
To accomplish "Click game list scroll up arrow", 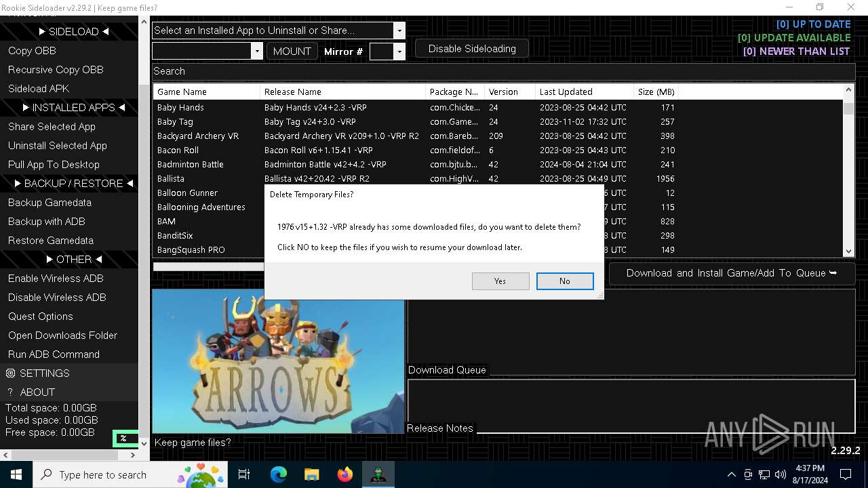I will pyautogui.click(x=848, y=89).
